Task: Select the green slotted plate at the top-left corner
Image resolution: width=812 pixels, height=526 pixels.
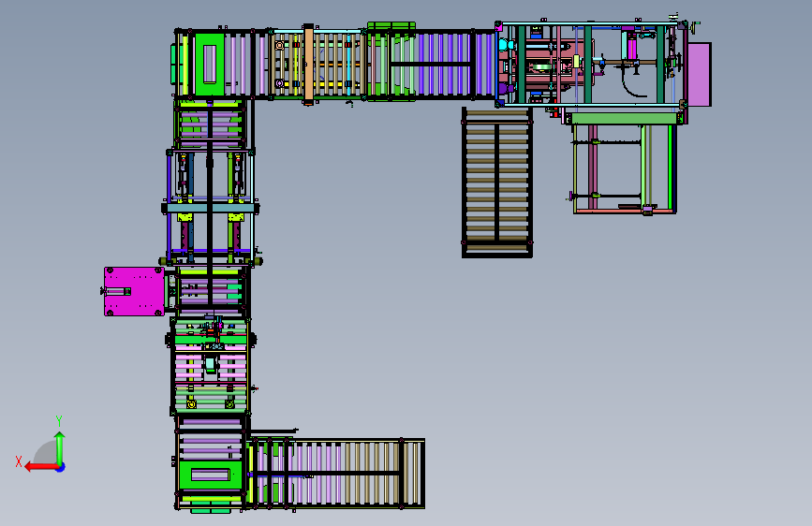Action: [210, 65]
